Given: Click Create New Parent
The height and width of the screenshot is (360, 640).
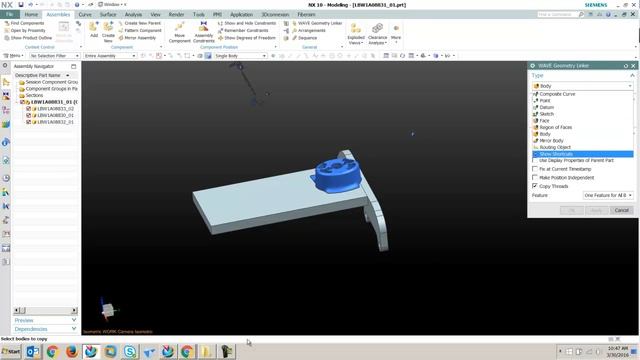Looking at the screenshot, I should 140,23.
